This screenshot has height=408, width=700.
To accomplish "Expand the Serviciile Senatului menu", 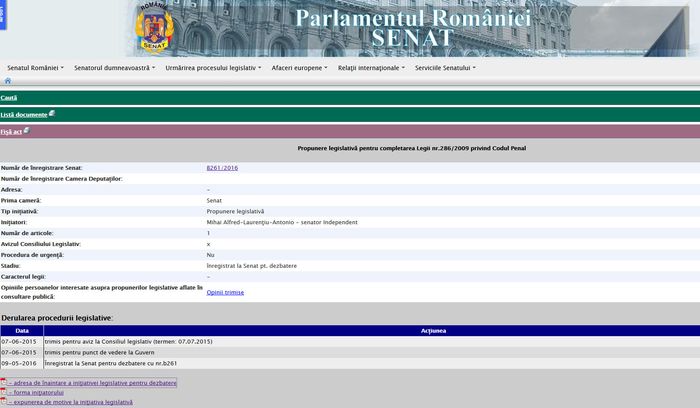I will pos(446,68).
